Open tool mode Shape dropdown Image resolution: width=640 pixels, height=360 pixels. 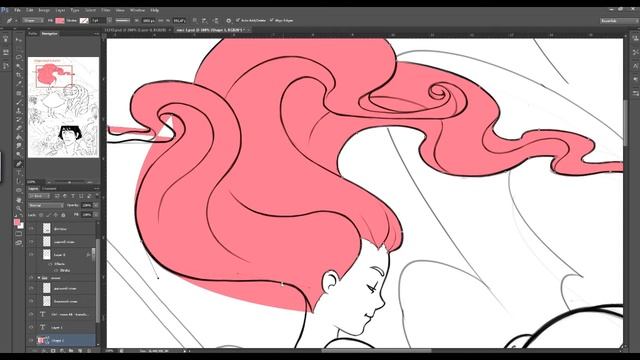[x=33, y=20]
